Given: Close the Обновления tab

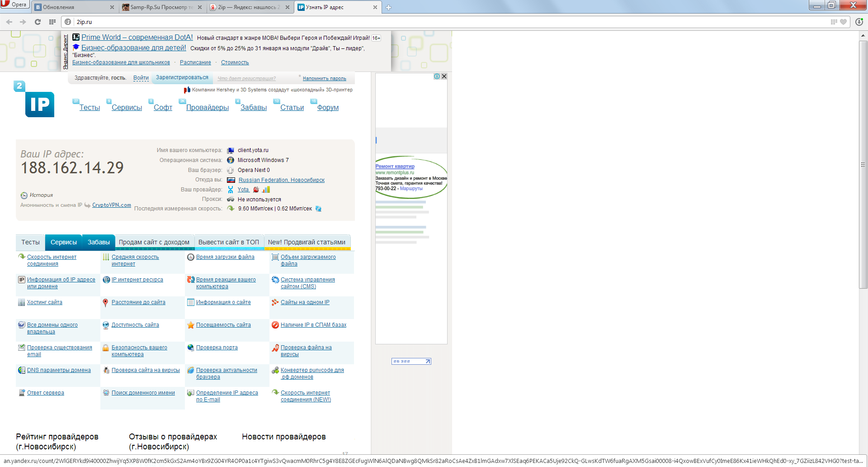Looking at the screenshot, I should click(112, 7).
